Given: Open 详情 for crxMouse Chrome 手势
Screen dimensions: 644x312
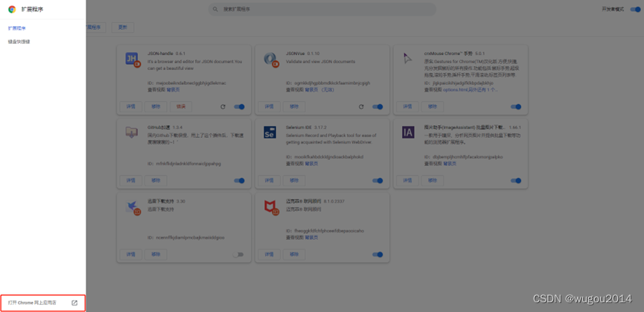Looking at the screenshot, I should pos(407,106).
